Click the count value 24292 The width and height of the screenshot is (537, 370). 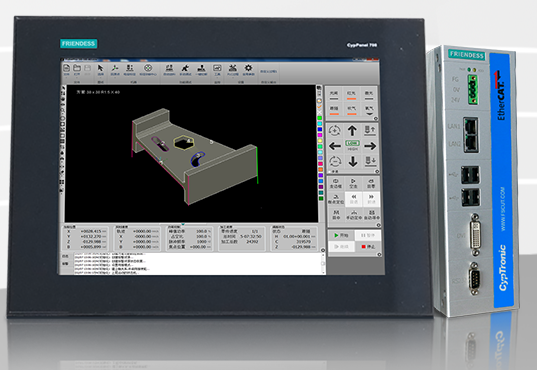252,242
